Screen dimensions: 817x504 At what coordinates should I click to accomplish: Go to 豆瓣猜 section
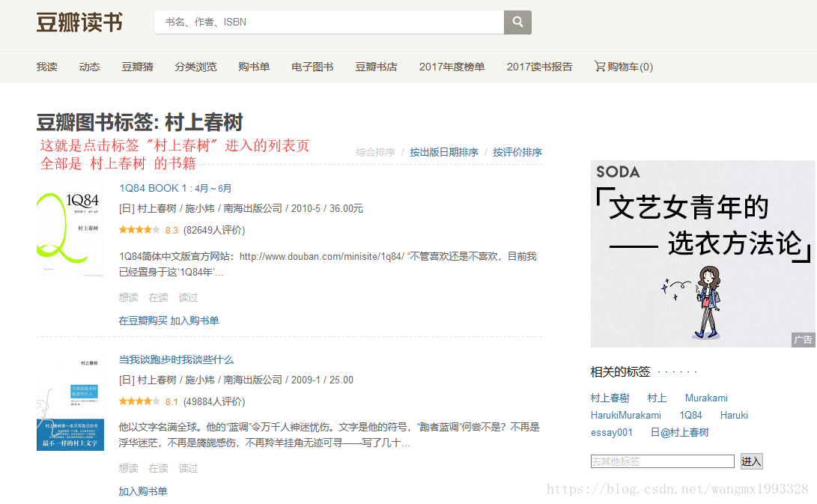tap(138, 67)
